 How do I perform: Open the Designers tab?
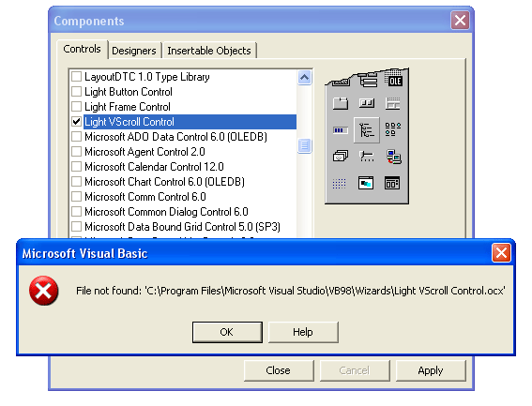[x=134, y=51]
